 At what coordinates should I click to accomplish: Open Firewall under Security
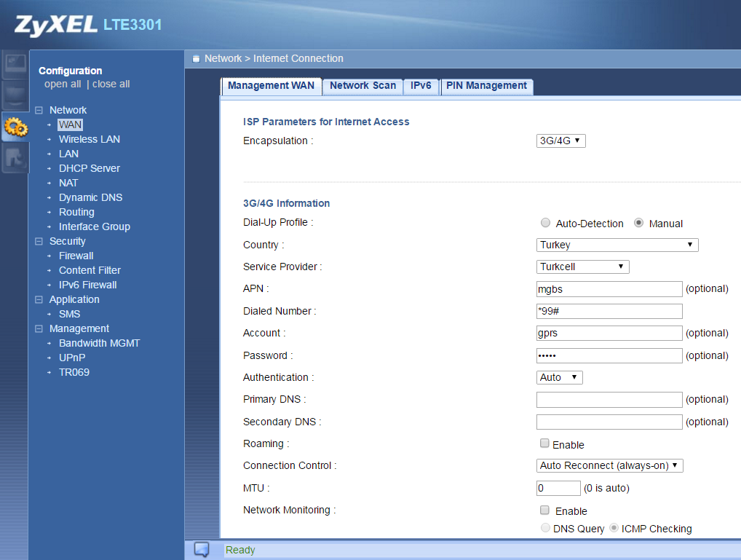click(76, 256)
